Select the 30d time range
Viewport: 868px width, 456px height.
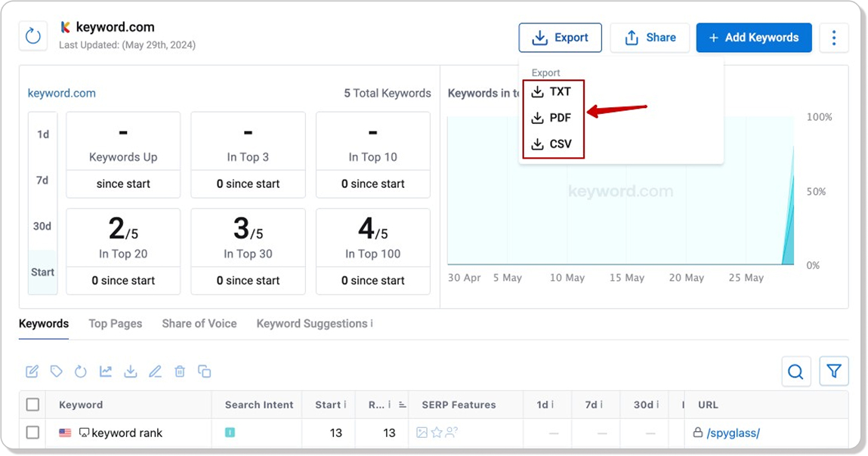tap(42, 226)
